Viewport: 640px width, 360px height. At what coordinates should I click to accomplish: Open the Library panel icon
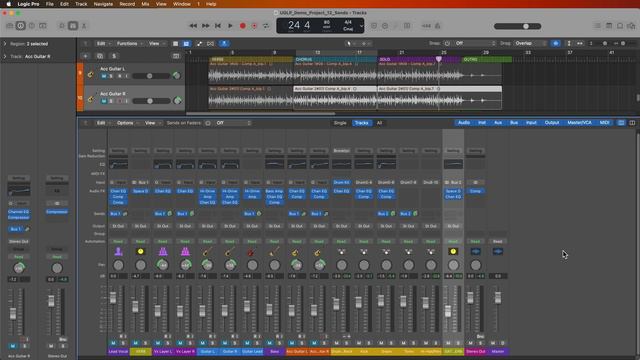pos(9,26)
